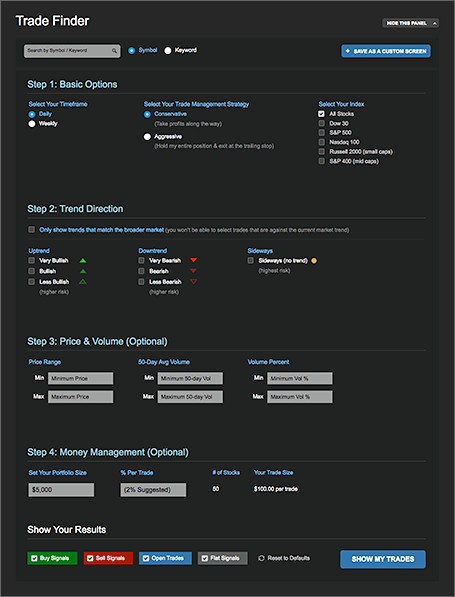The height and width of the screenshot is (597, 455).
Task: Click the Less Bullish outlined triangle icon
Action: coord(83,282)
